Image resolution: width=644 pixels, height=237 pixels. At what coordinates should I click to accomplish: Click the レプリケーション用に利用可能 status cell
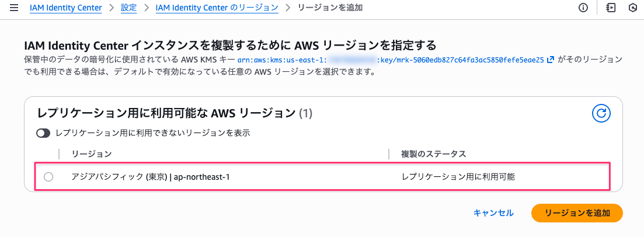458,176
